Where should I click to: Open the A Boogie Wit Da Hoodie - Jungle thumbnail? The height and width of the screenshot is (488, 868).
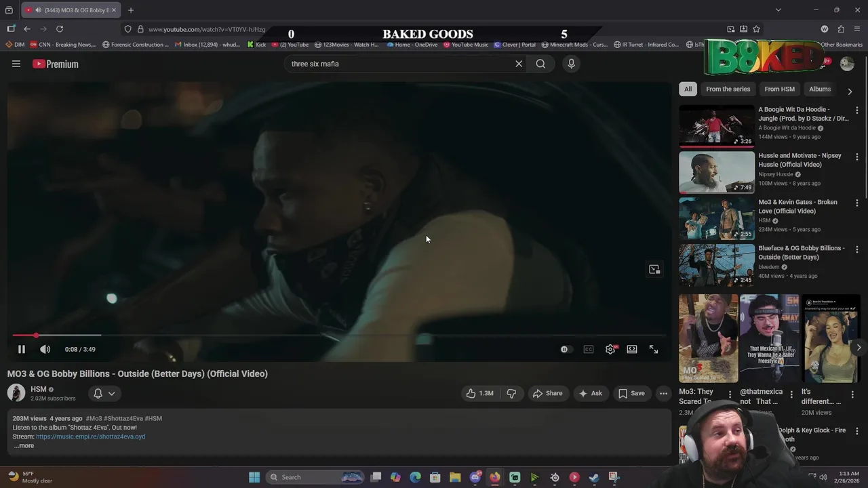point(717,126)
